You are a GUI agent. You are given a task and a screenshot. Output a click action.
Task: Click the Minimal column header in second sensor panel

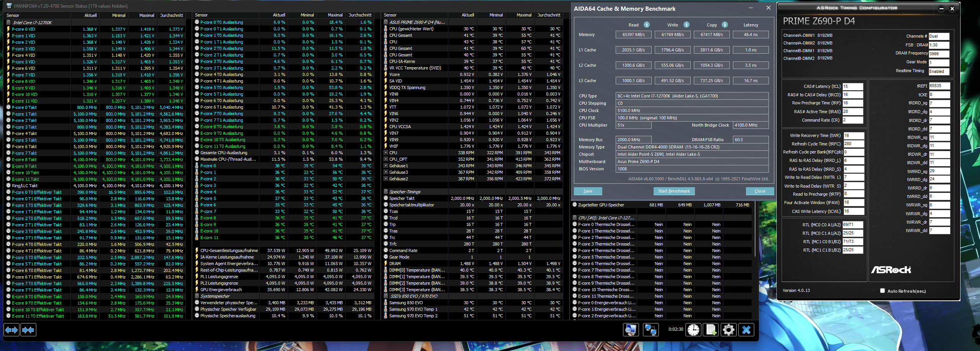click(302, 15)
